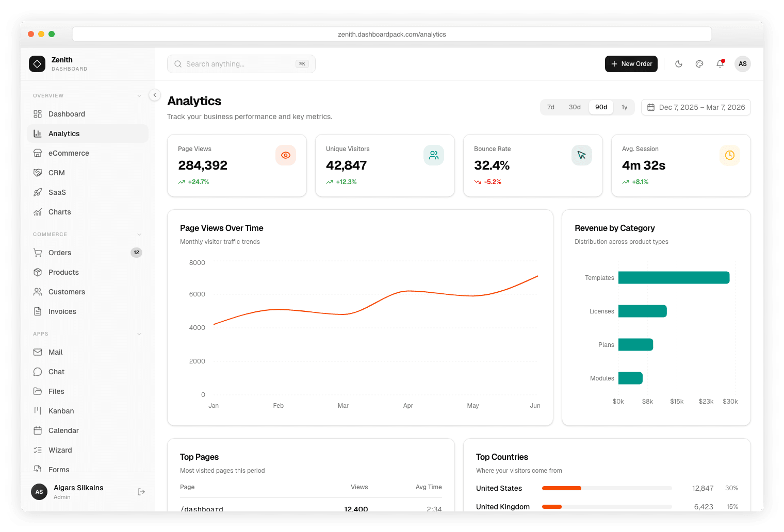Viewport: 784px width, 532px height.
Task: Switch to the 30d time range tab
Action: coord(575,107)
